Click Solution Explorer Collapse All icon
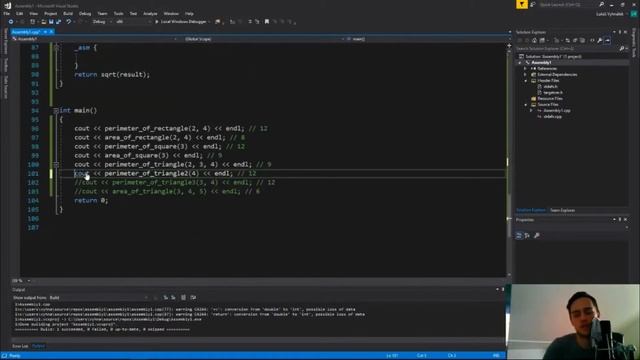This screenshot has width=640, height=360. tap(575, 40)
